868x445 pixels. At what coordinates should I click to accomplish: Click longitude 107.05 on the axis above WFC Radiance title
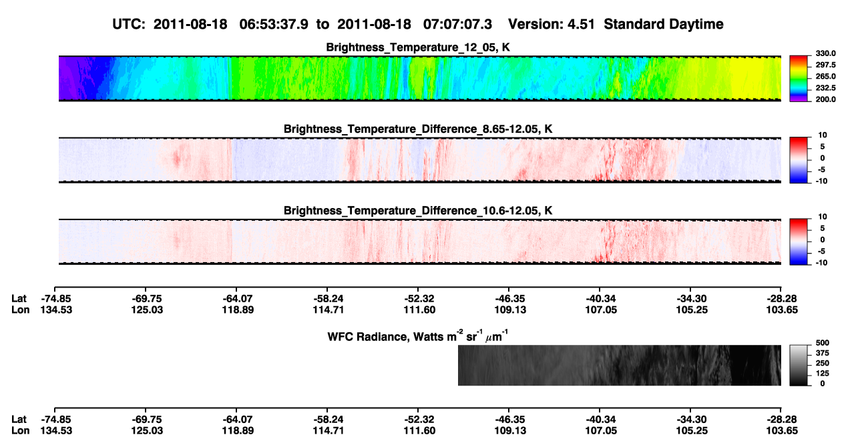click(600, 310)
